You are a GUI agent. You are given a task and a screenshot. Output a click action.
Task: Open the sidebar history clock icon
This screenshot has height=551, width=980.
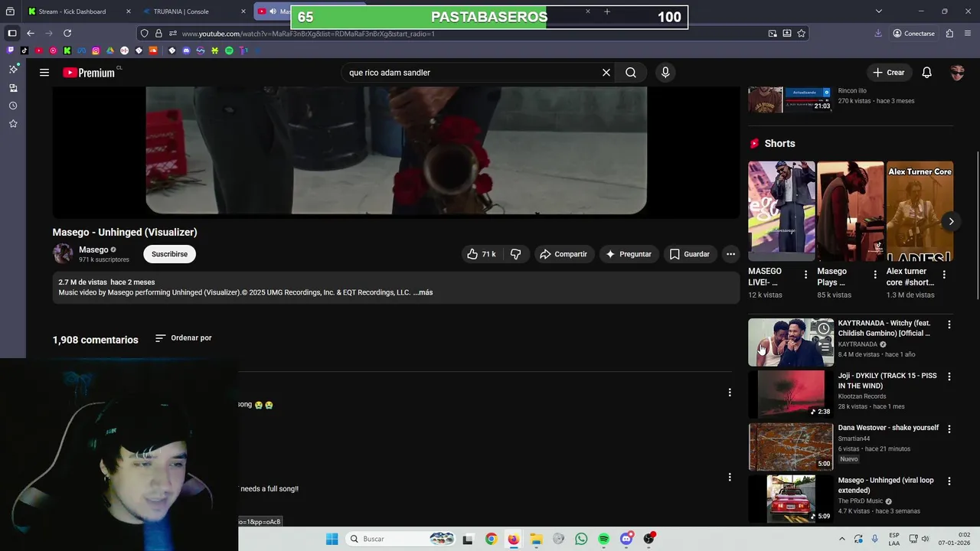[13, 106]
